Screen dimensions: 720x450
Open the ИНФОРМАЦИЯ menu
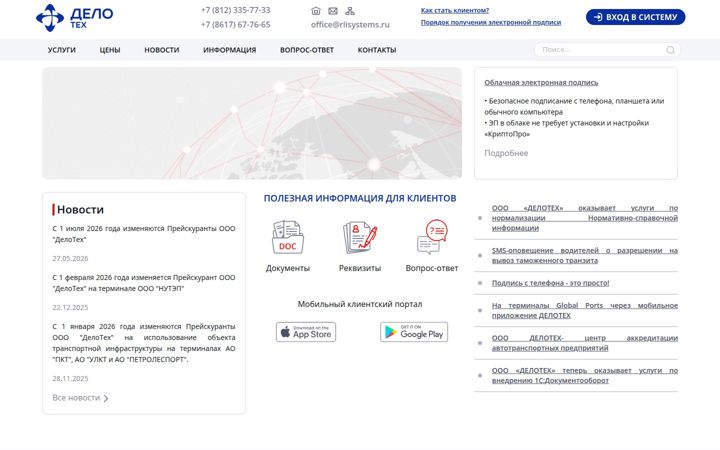pyautogui.click(x=230, y=50)
